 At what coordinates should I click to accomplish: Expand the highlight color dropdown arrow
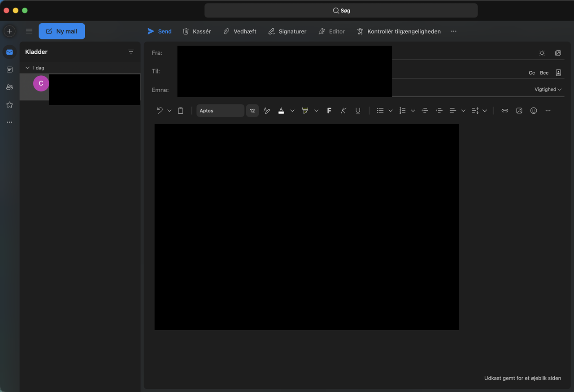pyautogui.click(x=316, y=111)
